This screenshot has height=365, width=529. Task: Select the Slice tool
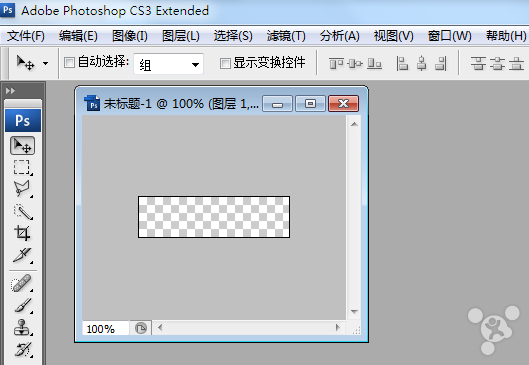pyautogui.click(x=22, y=255)
